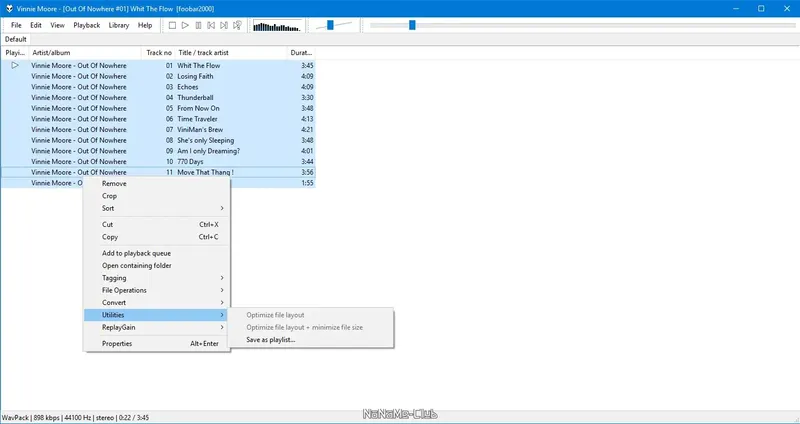800x424 pixels.
Task: Open the Playback menu
Action: [87, 25]
